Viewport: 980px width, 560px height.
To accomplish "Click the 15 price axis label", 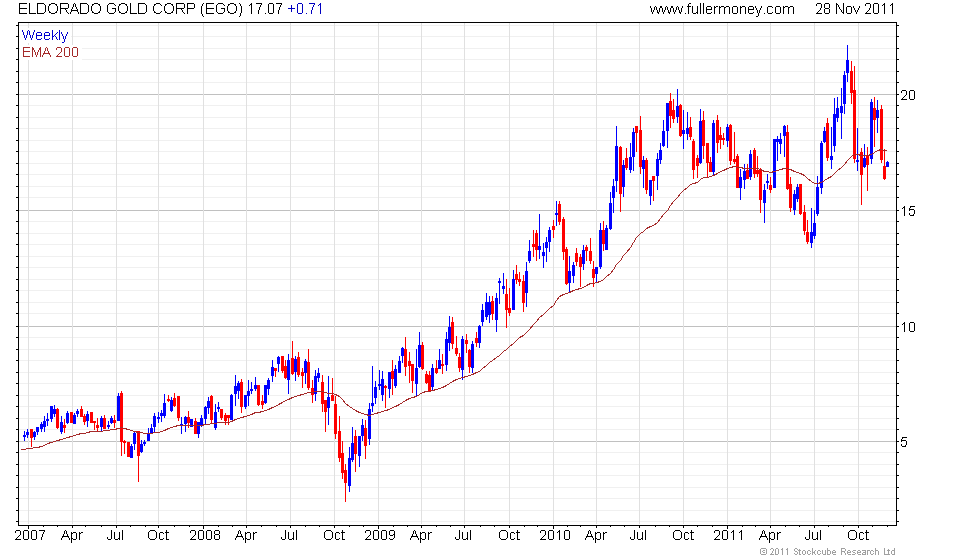I will [x=908, y=211].
